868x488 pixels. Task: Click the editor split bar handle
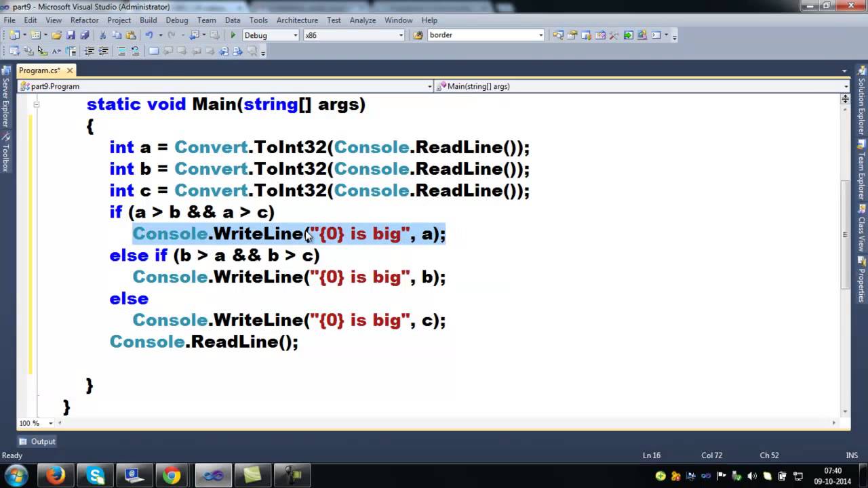click(x=845, y=99)
